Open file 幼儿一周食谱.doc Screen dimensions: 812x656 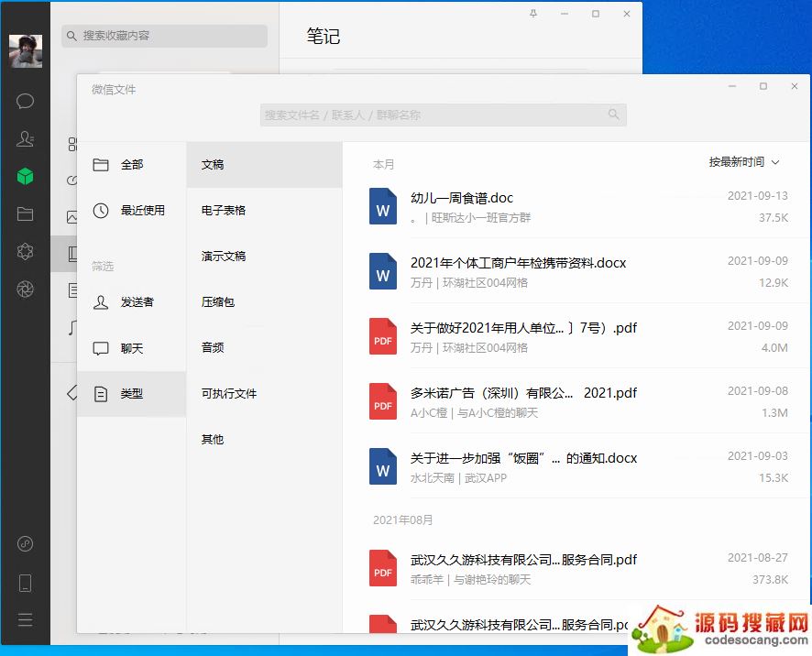tap(461, 198)
